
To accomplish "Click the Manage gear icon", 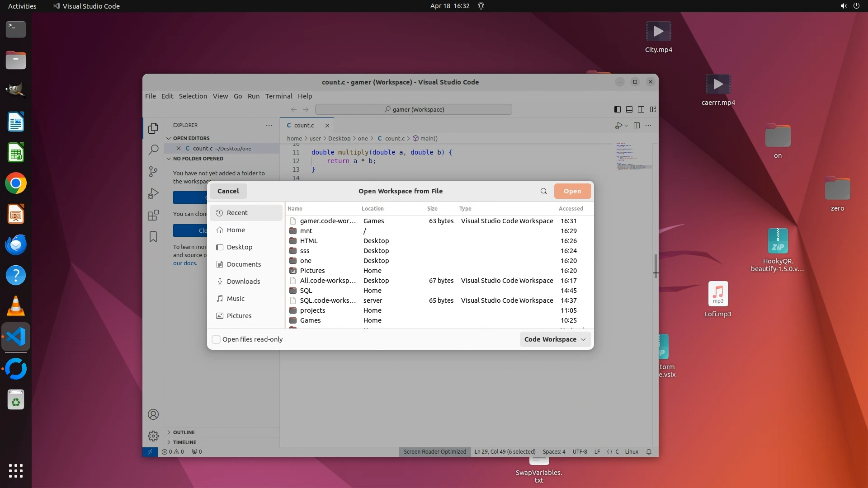I will (x=153, y=436).
